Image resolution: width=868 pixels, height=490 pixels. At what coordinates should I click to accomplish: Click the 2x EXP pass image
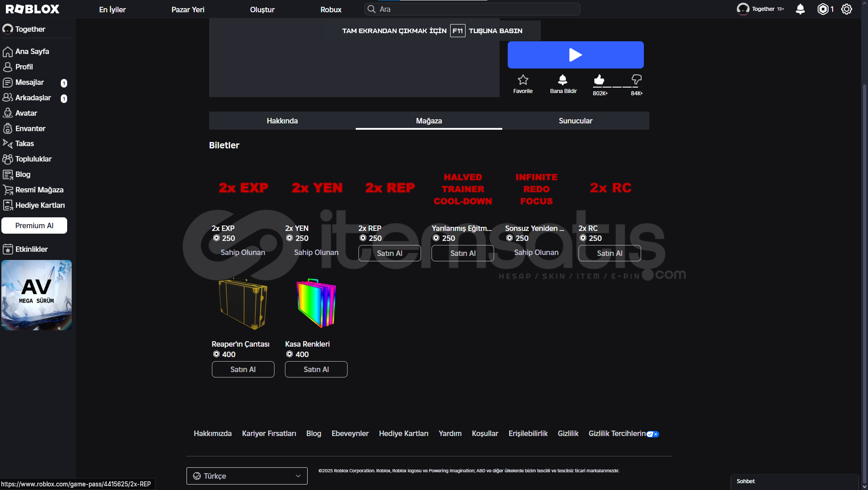pos(243,188)
